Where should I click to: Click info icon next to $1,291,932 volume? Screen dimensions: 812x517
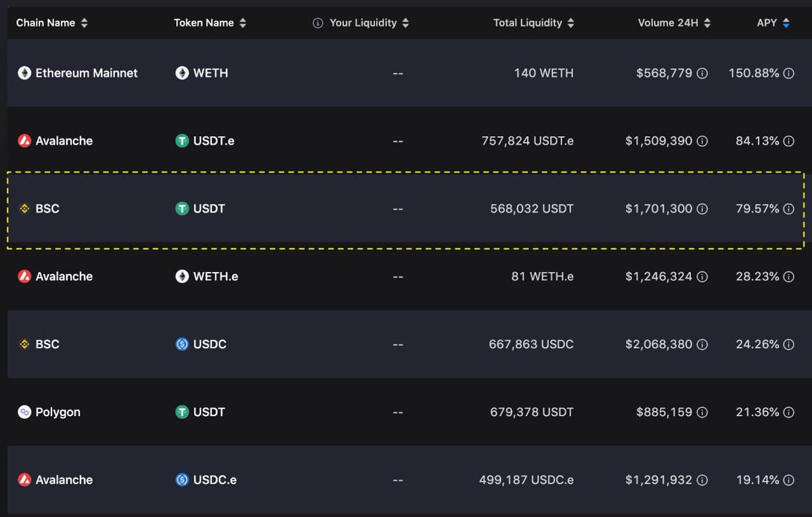pyautogui.click(x=702, y=480)
